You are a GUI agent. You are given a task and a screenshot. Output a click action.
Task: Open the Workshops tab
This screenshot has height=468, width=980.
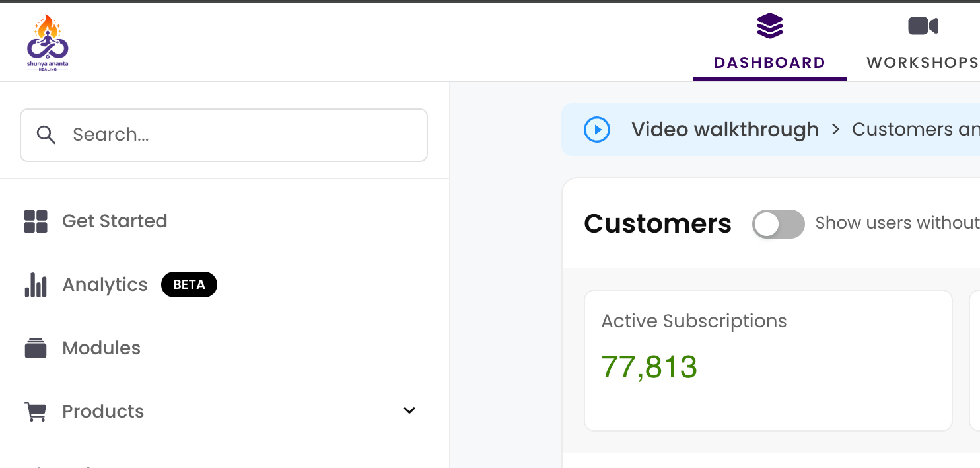tap(922, 63)
